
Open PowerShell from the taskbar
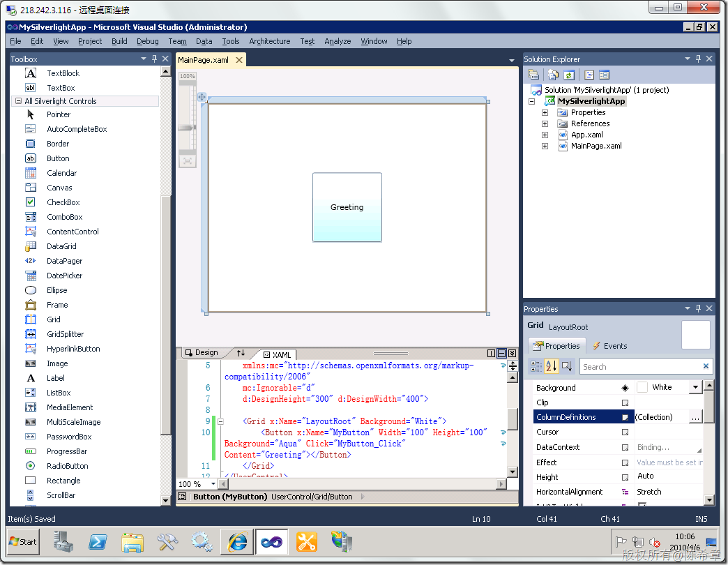click(x=98, y=542)
